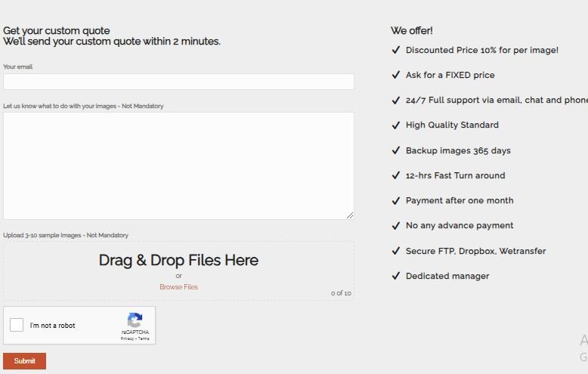
Task: Click the checkmark beside Dedicated manager
Action: pos(395,276)
